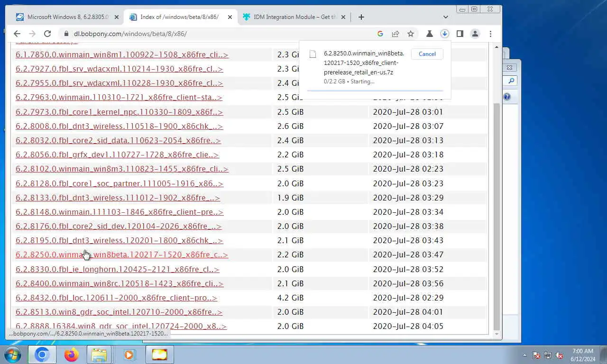The height and width of the screenshot is (364, 607).
Task: Open a new tab with plus button
Action: click(361, 17)
